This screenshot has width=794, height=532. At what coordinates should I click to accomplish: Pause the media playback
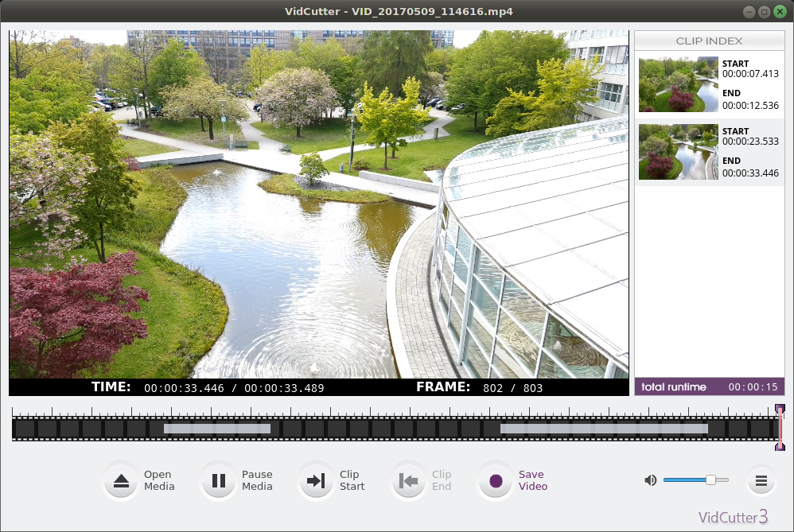219,481
